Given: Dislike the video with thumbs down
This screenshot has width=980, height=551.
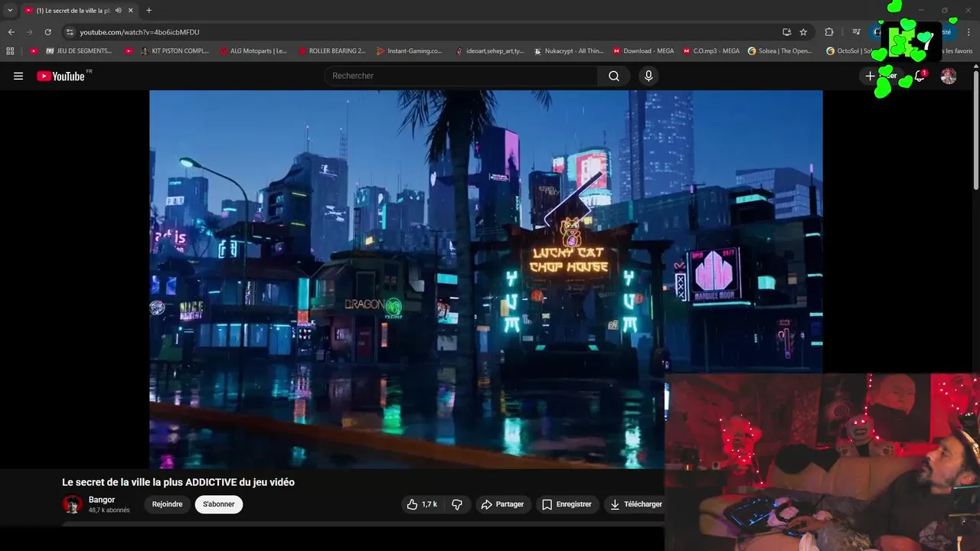Looking at the screenshot, I should (457, 504).
